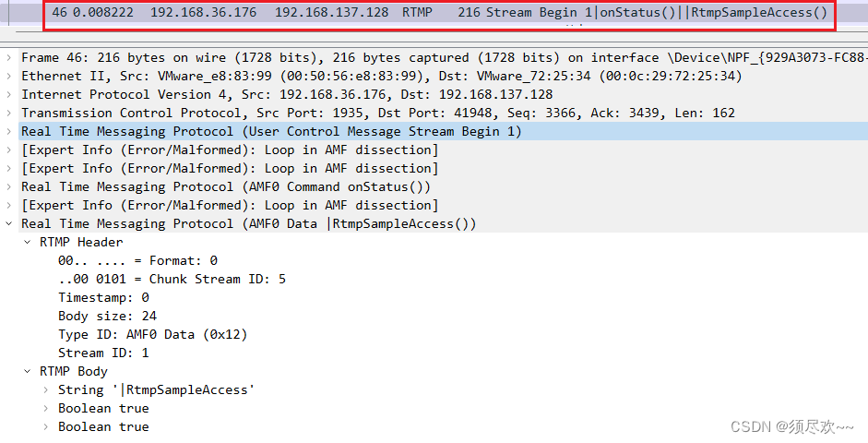Select the Format: 0 field line

pyautogui.click(x=137, y=261)
